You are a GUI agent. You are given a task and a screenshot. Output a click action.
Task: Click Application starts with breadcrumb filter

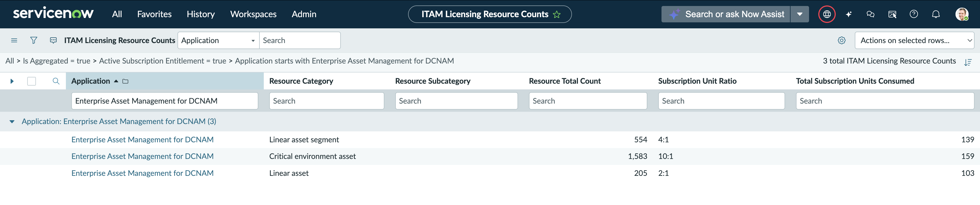pyautogui.click(x=344, y=61)
